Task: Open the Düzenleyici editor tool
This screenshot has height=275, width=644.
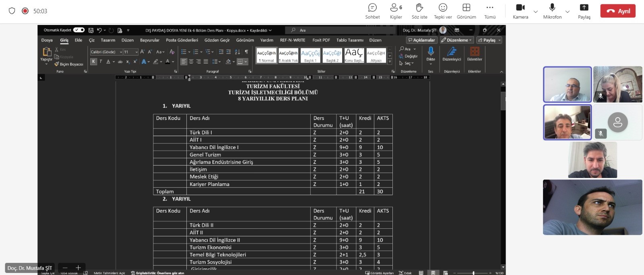Action: [x=452, y=54]
